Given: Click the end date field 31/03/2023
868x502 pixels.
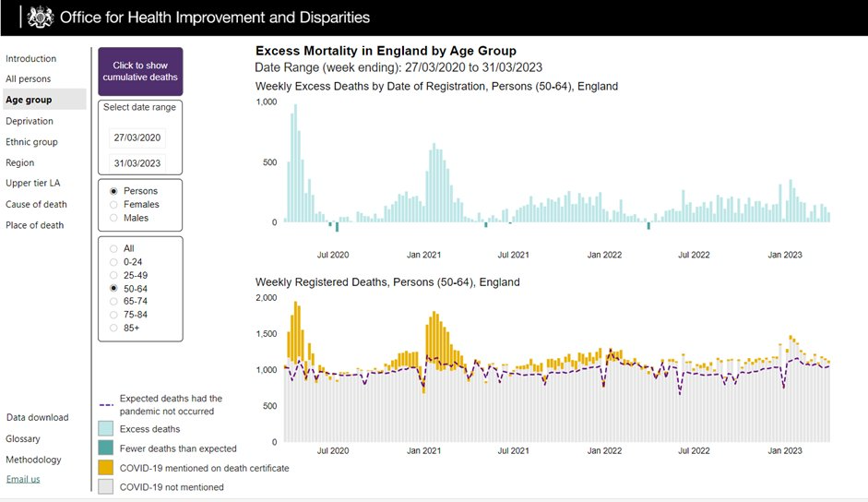Looking at the screenshot, I should click(137, 163).
